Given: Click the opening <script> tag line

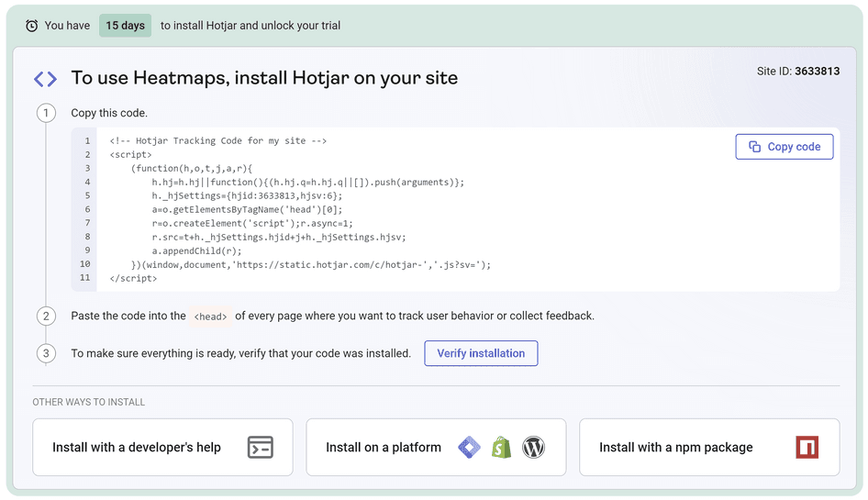Looking at the screenshot, I should [x=130, y=154].
